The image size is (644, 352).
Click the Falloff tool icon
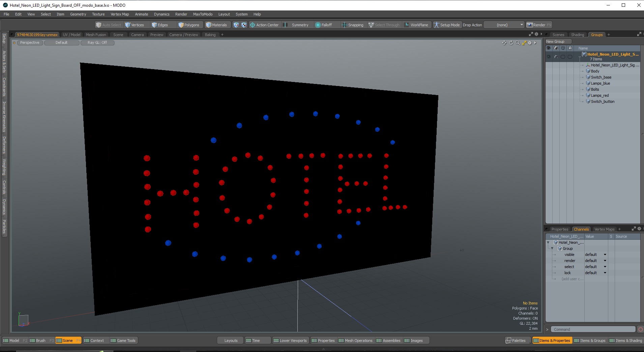pos(318,25)
